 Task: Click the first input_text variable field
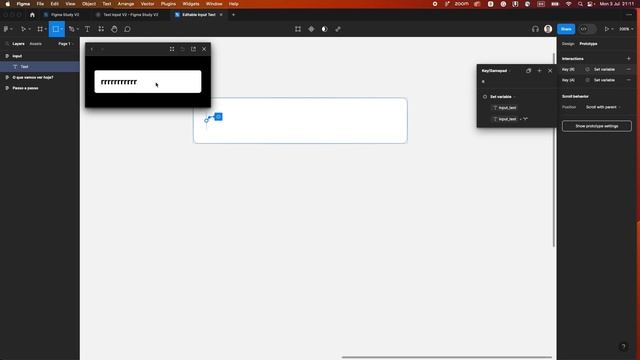(505, 108)
